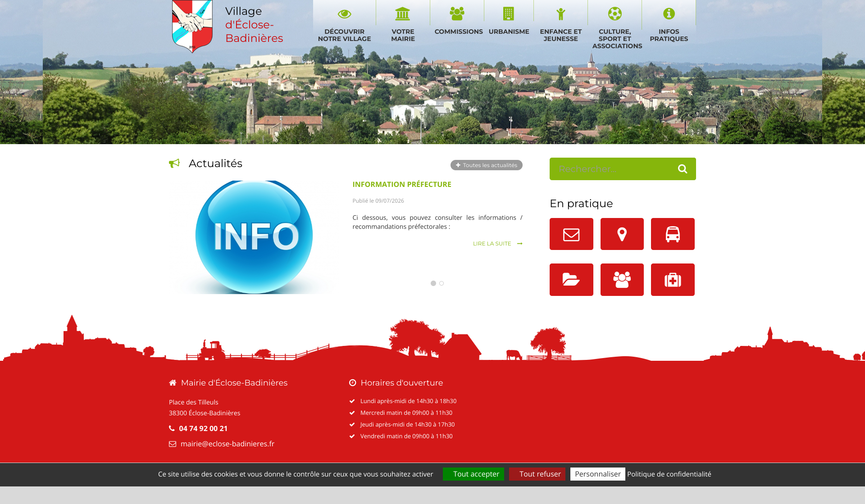Screen dimensions: 865x504
Task: Click Village d'Éclose-Badinières site title
Action: (x=254, y=24)
